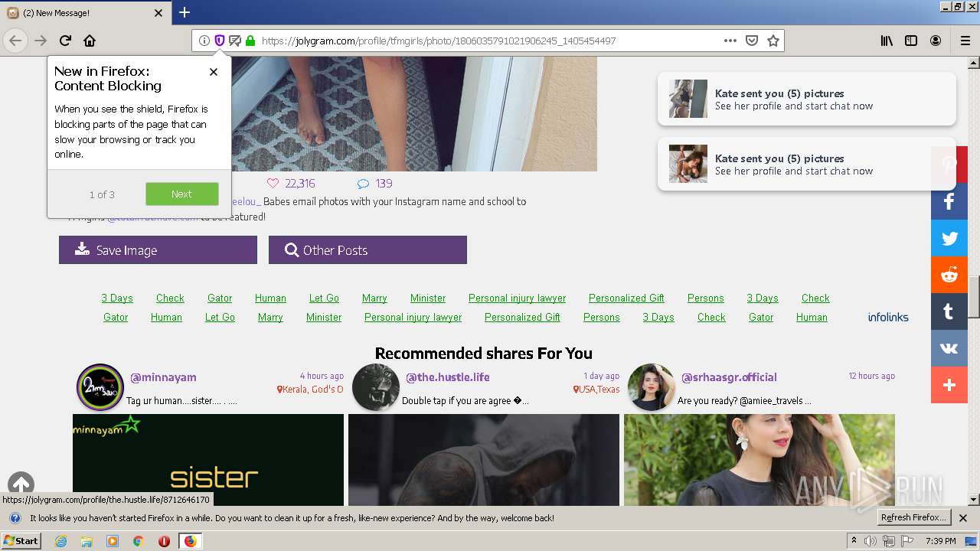Open the @the.hustle.life profile link

[447, 377]
